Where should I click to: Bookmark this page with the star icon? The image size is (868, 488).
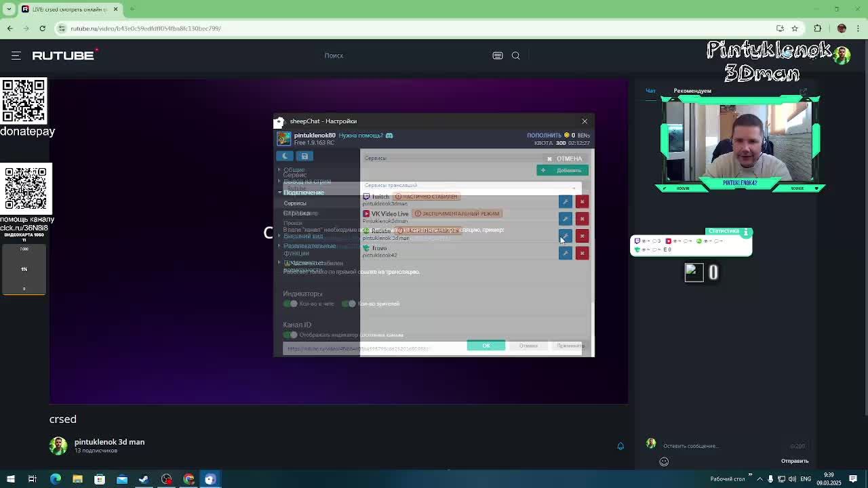[x=795, y=28]
